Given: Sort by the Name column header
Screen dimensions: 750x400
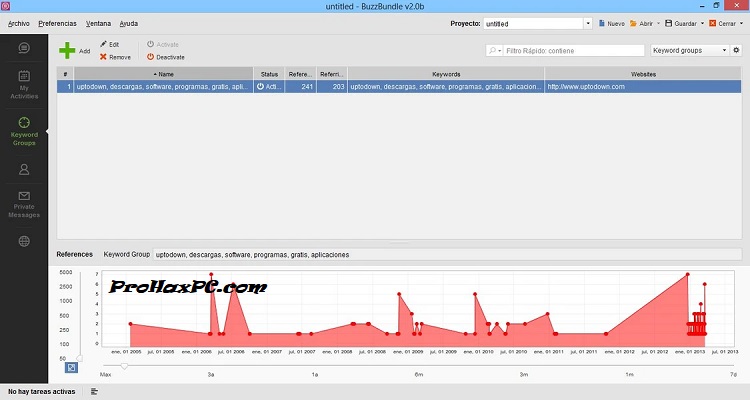Looking at the screenshot, I should click(164, 74).
